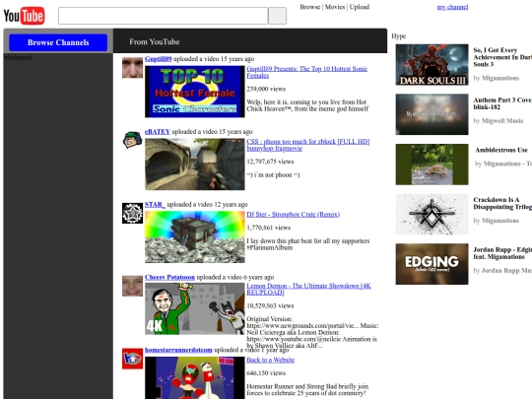
Task: Click '12,797,675 views' text
Action: [x=270, y=162]
